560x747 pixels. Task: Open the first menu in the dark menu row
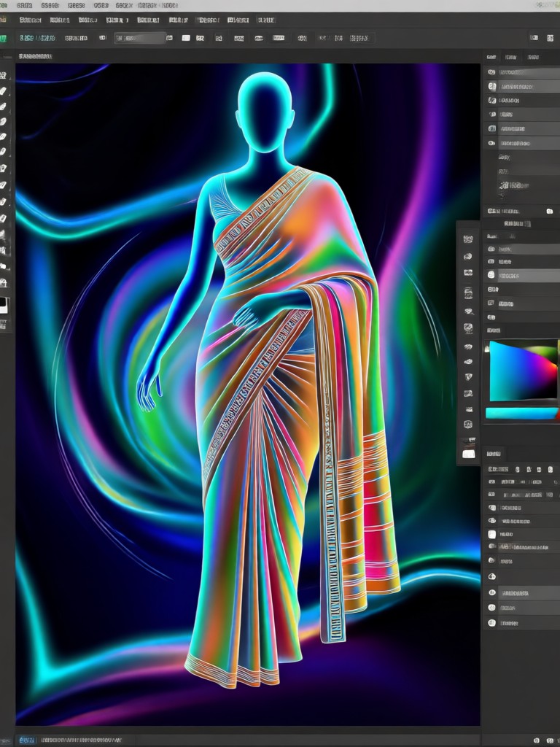pyautogui.click(x=30, y=20)
